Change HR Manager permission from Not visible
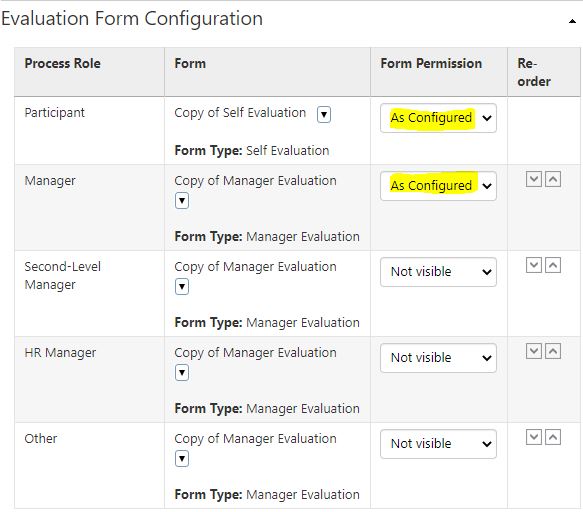The height and width of the screenshot is (512, 583). coord(438,358)
